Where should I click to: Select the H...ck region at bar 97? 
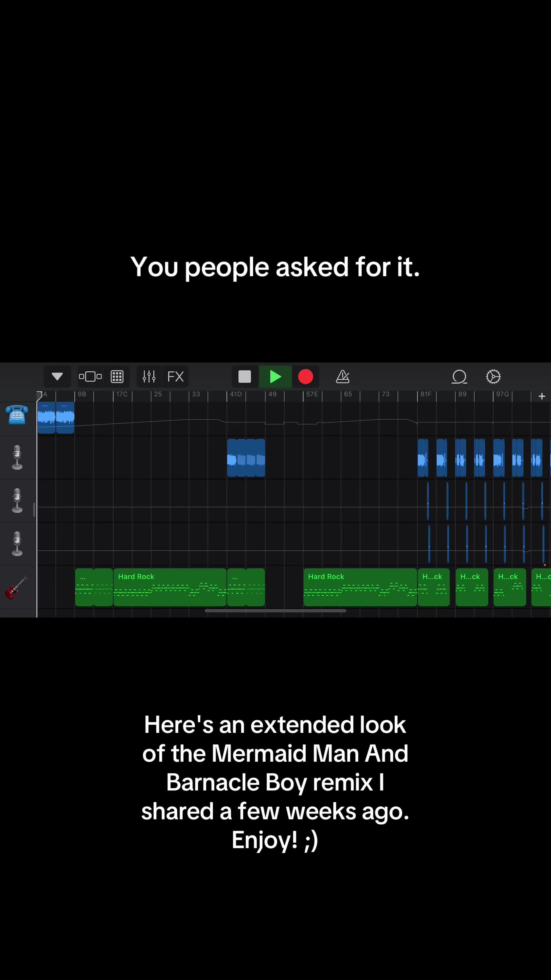[x=510, y=587]
